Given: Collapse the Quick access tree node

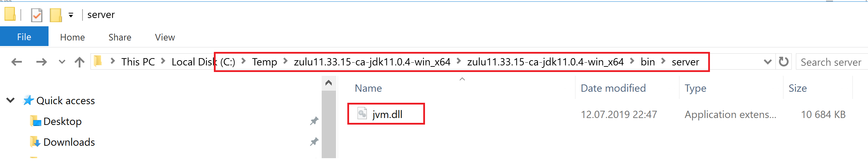Looking at the screenshot, I should pyautogui.click(x=11, y=101).
